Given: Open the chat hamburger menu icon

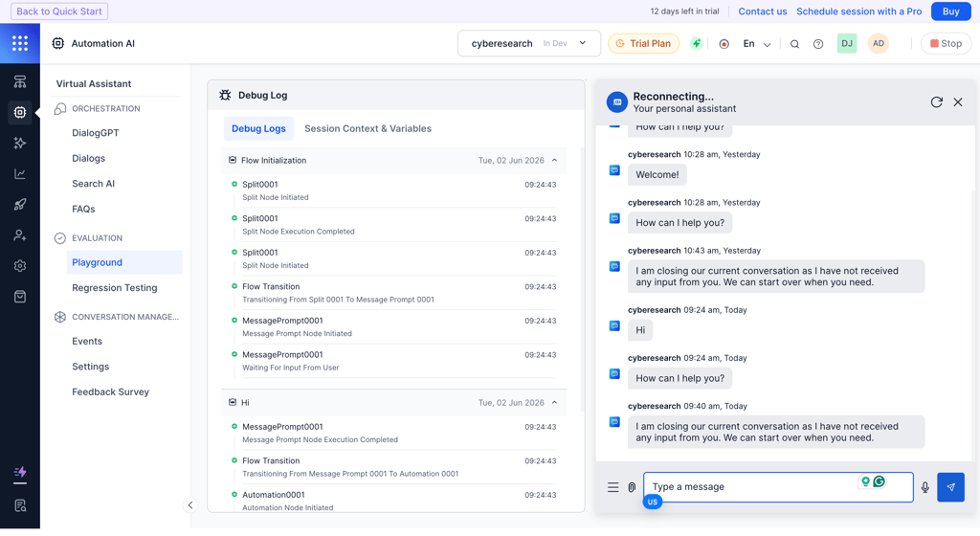Looking at the screenshot, I should point(613,487).
